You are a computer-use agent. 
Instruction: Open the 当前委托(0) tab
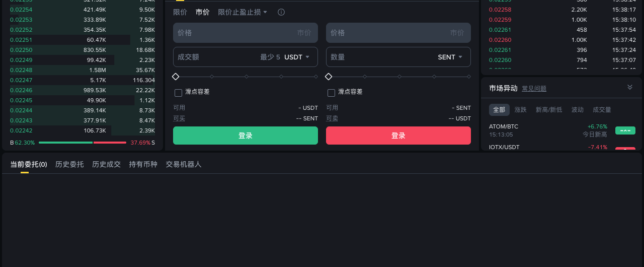[x=29, y=164]
